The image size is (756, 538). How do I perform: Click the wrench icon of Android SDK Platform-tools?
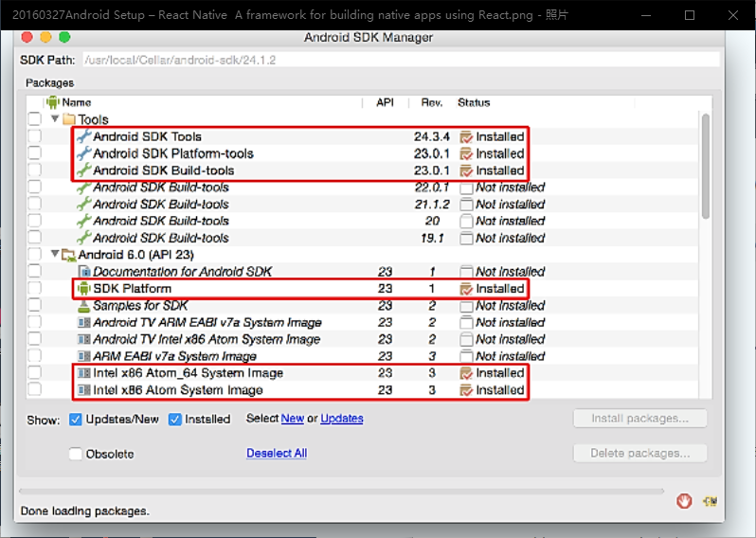pos(84,153)
